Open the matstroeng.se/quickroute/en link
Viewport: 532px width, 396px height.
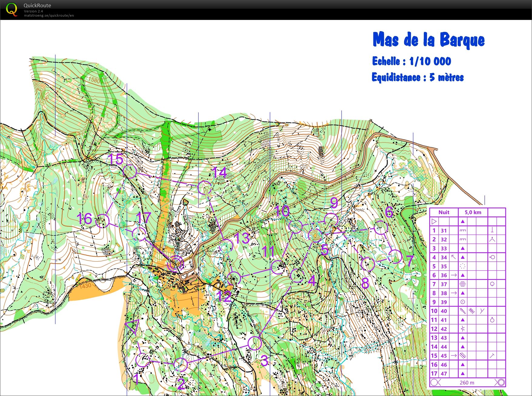(x=49, y=15)
